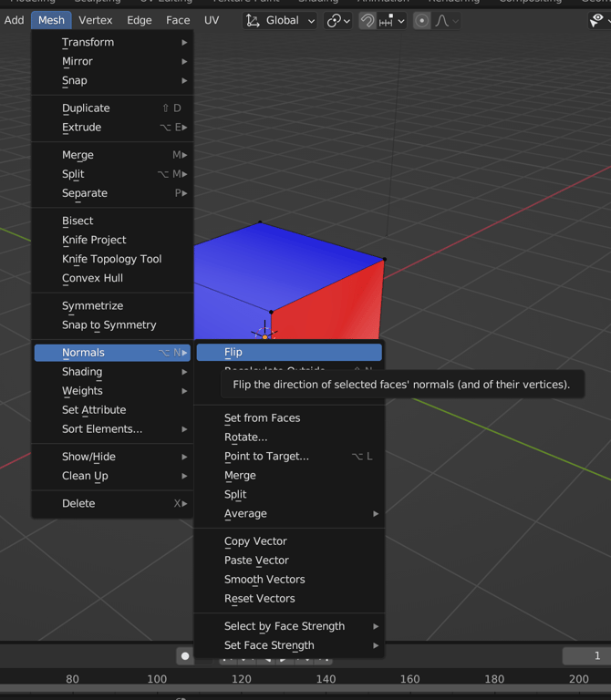Expand the Snap submenu in Mesh menu

(x=112, y=81)
